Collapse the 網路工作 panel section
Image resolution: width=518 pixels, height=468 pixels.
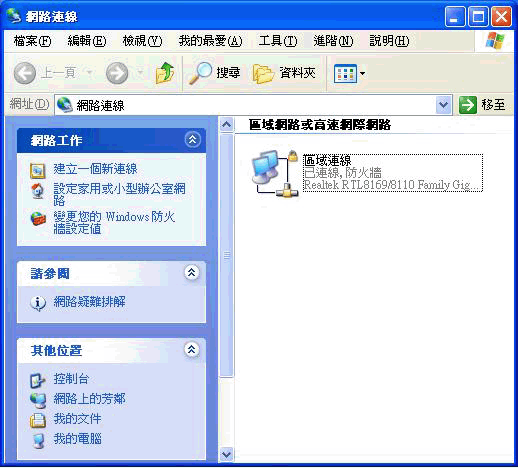click(x=192, y=139)
